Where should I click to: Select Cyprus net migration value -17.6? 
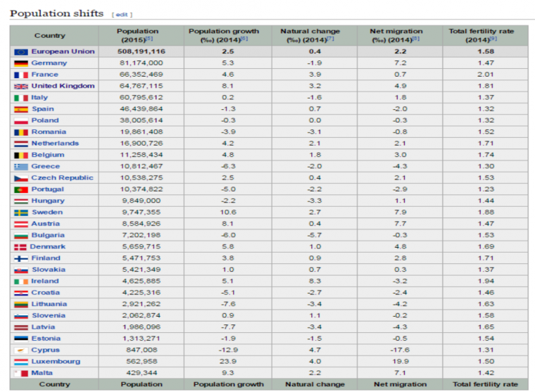[x=400, y=350]
